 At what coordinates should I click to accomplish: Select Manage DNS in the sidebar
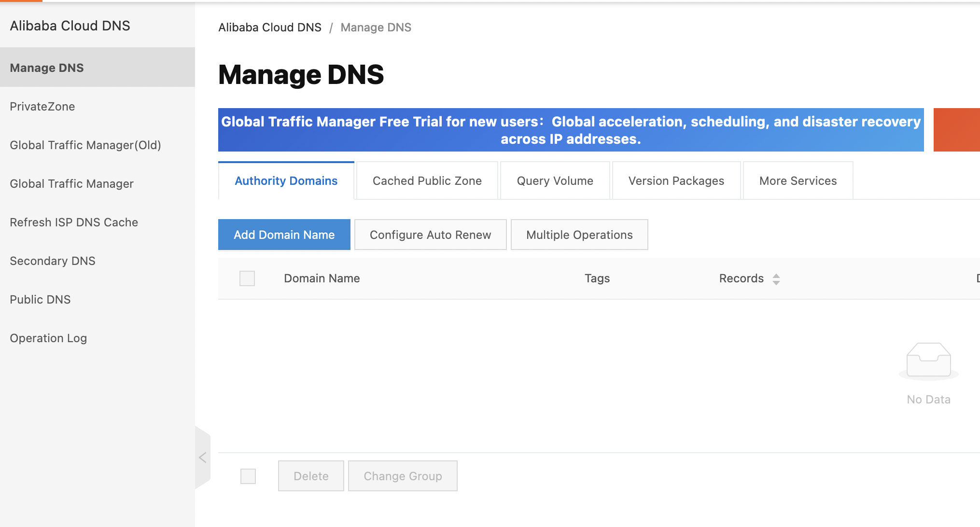98,68
